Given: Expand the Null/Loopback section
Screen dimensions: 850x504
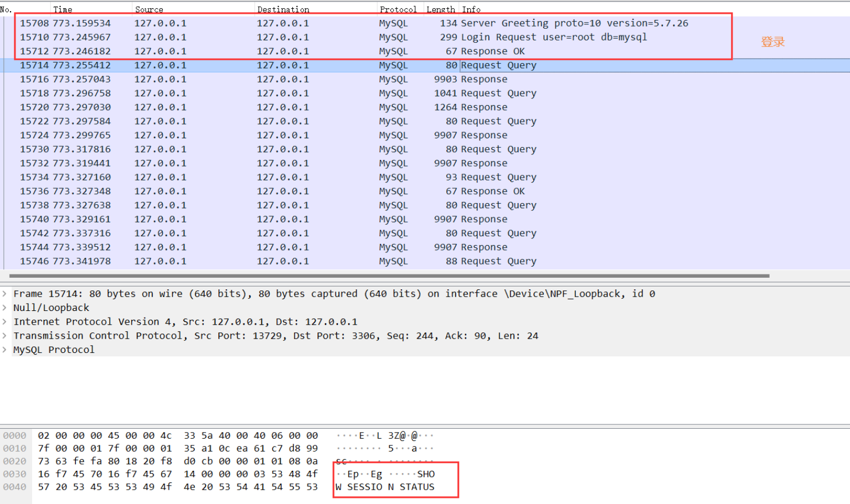Looking at the screenshot, I should (6, 308).
